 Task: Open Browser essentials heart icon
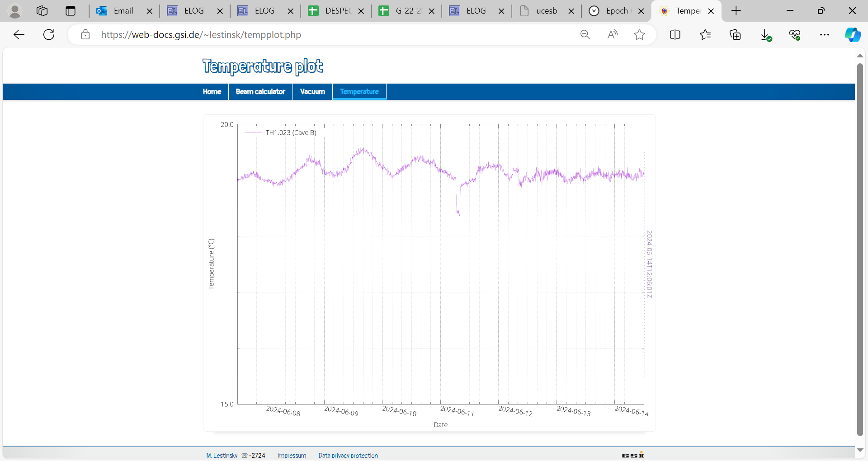coord(795,35)
